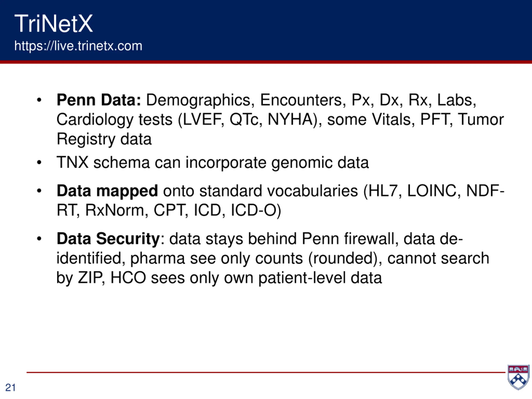Click the bullet before Penn Data
The image size is (532, 399).
point(39,100)
